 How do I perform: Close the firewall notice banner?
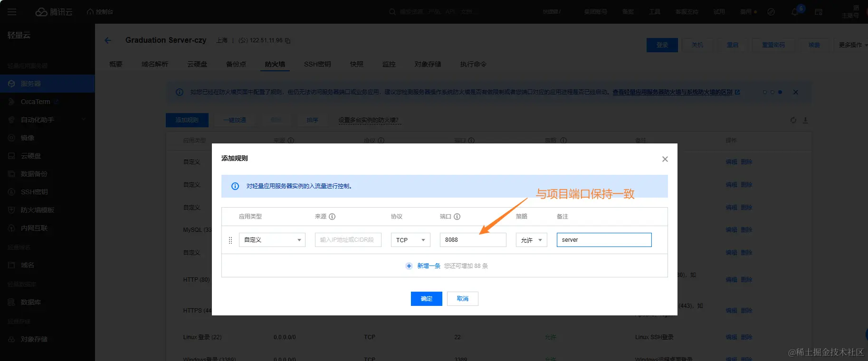click(x=796, y=92)
